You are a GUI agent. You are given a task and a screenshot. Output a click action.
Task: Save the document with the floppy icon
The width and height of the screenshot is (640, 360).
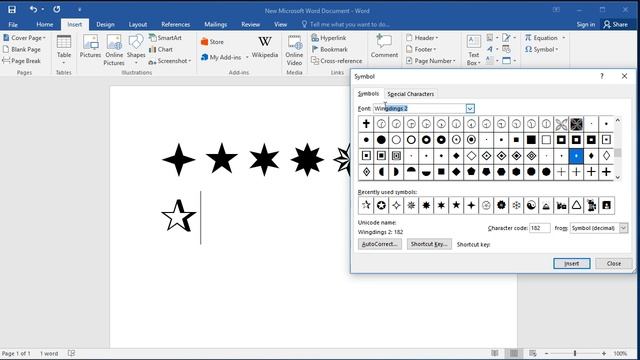[x=12, y=9]
